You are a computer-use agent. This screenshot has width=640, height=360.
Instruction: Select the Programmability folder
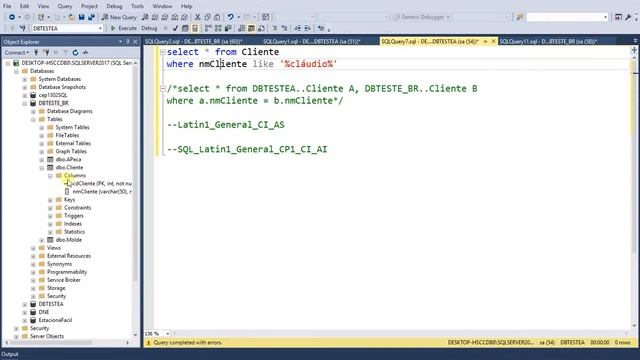point(67,272)
